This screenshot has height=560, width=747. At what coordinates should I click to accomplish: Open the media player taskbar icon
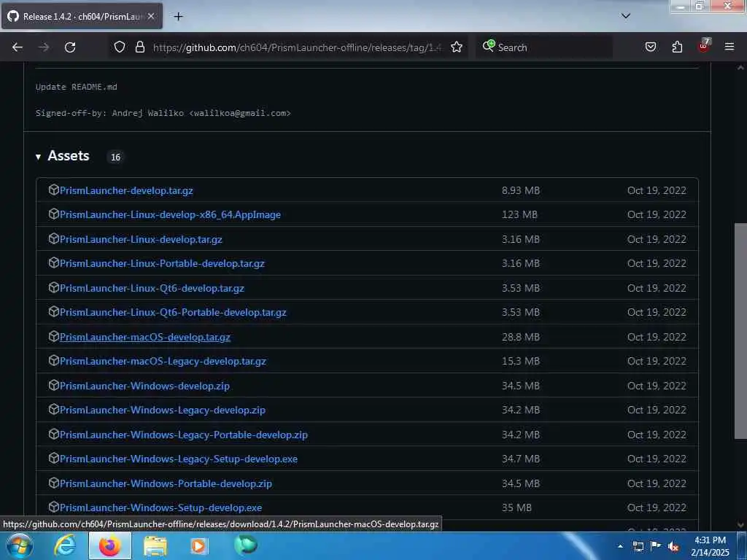click(x=199, y=545)
